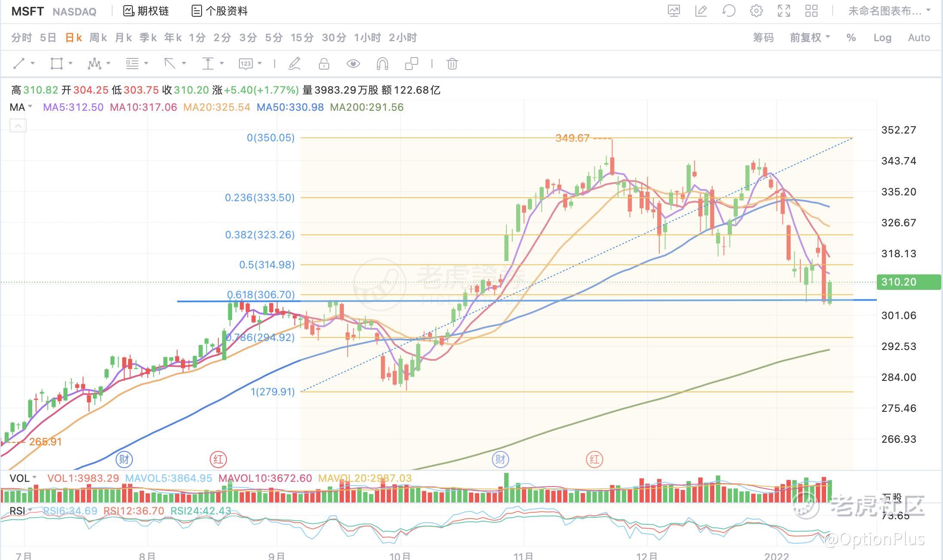Switch to the 分时 timeframe

pos(21,38)
